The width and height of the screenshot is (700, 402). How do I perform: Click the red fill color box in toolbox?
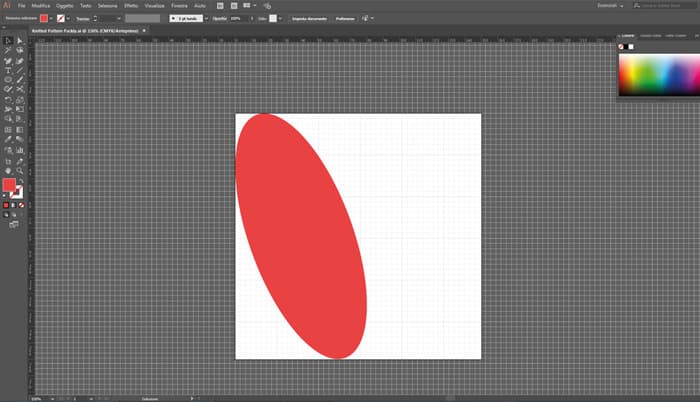(x=10, y=186)
